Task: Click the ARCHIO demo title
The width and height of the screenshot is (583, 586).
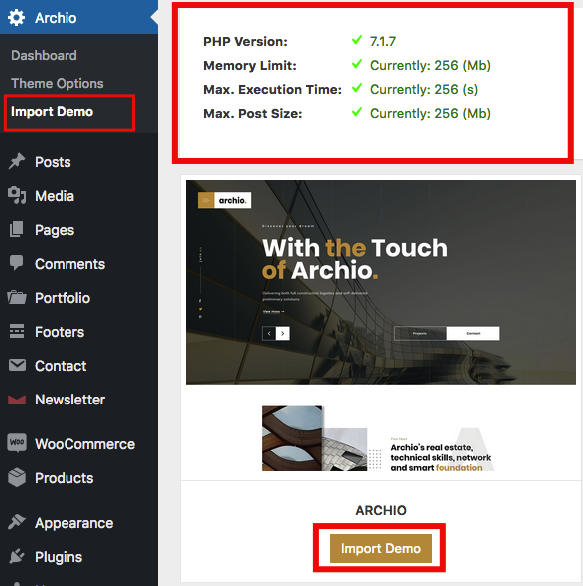Action: coord(381,510)
